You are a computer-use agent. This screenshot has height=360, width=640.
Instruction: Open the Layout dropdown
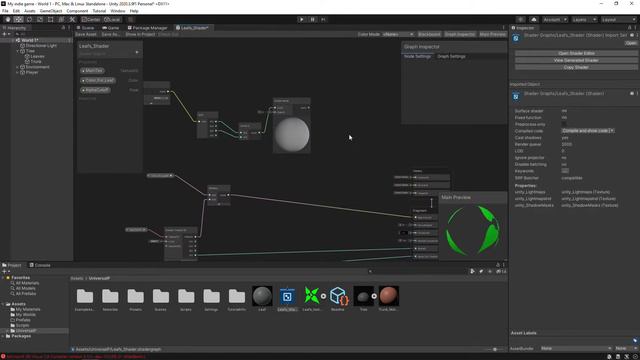(618, 20)
